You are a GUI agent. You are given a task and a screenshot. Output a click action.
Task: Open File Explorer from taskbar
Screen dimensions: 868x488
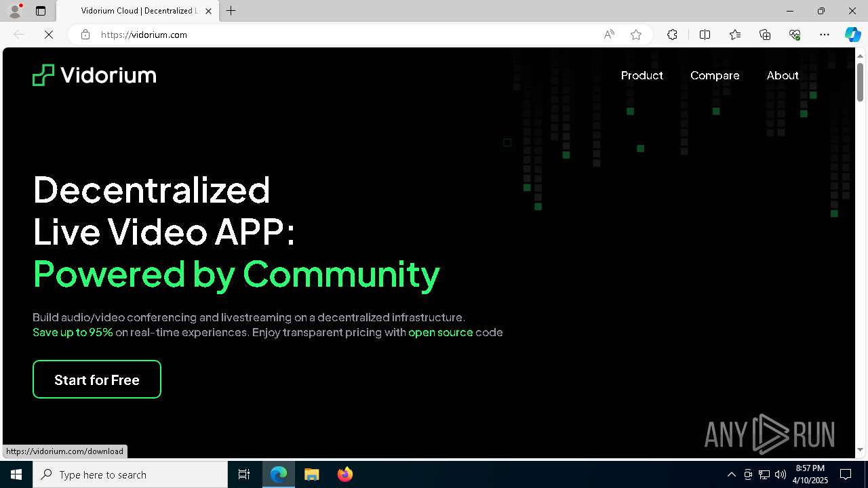[x=311, y=474]
